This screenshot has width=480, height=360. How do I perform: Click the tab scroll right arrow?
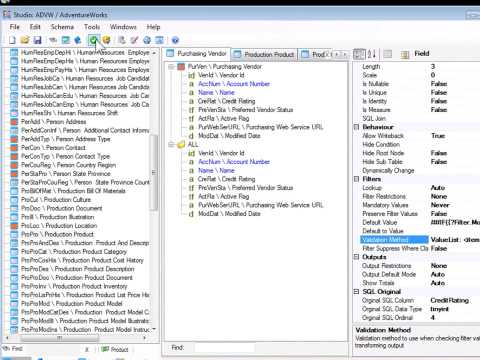[x=344, y=54]
